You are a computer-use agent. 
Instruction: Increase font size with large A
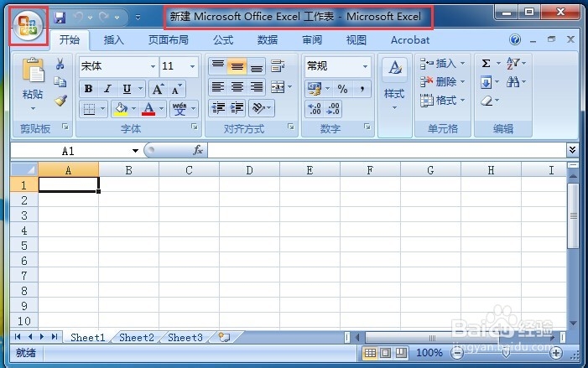(x=158, y=89)
